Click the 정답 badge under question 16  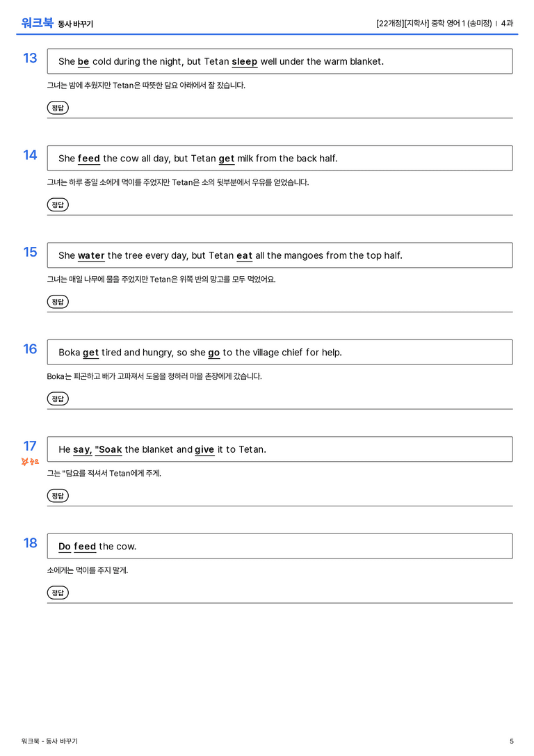point(58,399)
